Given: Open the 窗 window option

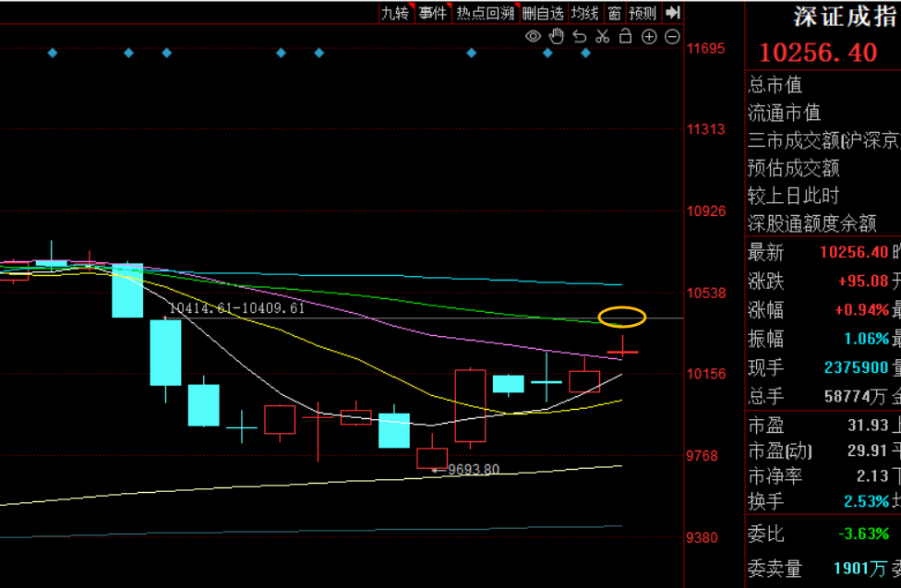Looking at the screenshot, I should coord(614,13).
